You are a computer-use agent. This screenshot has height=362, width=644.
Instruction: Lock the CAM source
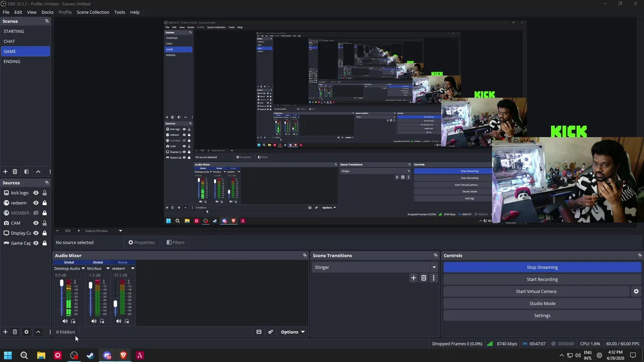44,223
